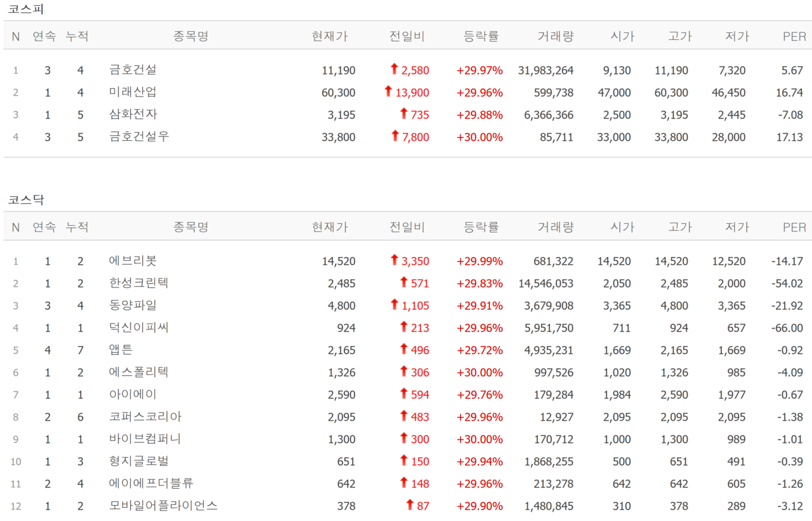Click the 현재가 header in 코스피 table
Viewport: 812px width, 521px height.
coord(330,36)
